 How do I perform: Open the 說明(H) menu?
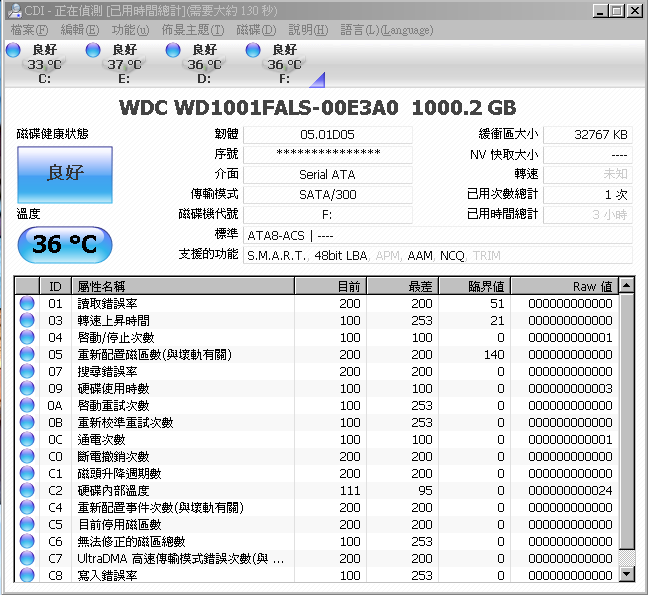pyautogui.click(x=308, y=30)
